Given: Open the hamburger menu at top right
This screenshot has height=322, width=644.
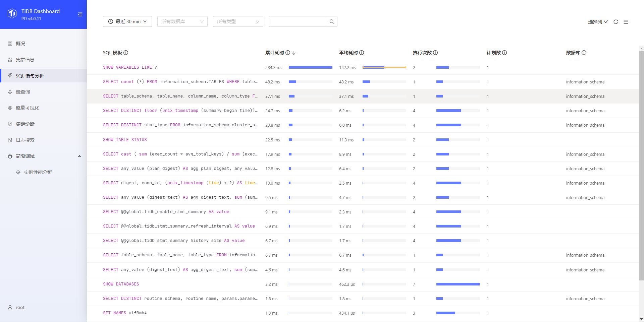Looking at the screenshot, I should click(626, 22).
